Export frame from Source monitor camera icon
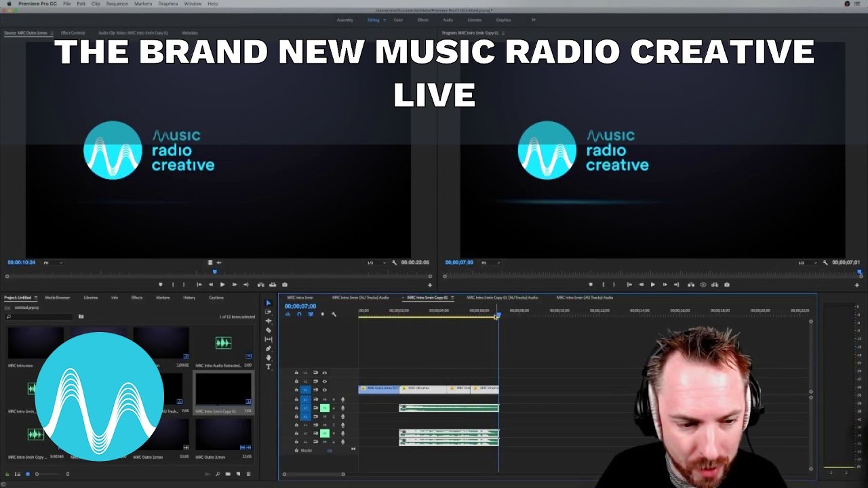This screenshot has height=488, width=868. click(x=285, y=285)
